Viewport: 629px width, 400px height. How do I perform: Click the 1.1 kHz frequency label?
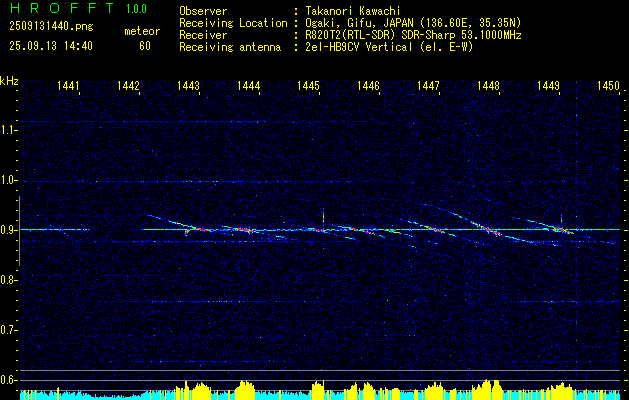click(x=7, y=130)
